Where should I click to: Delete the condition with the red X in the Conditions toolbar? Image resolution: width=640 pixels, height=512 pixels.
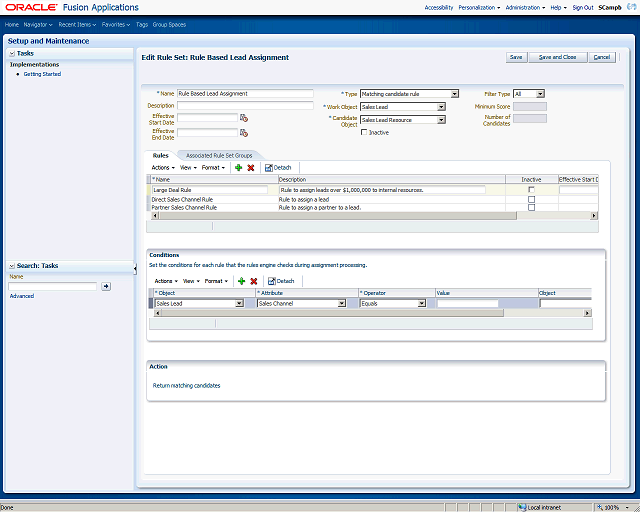(253, 281)
